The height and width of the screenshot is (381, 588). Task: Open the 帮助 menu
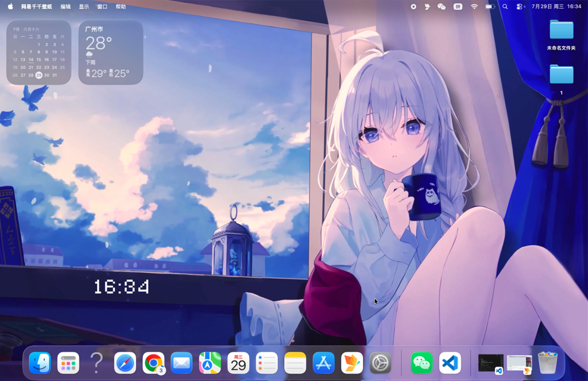click(121, 6)
